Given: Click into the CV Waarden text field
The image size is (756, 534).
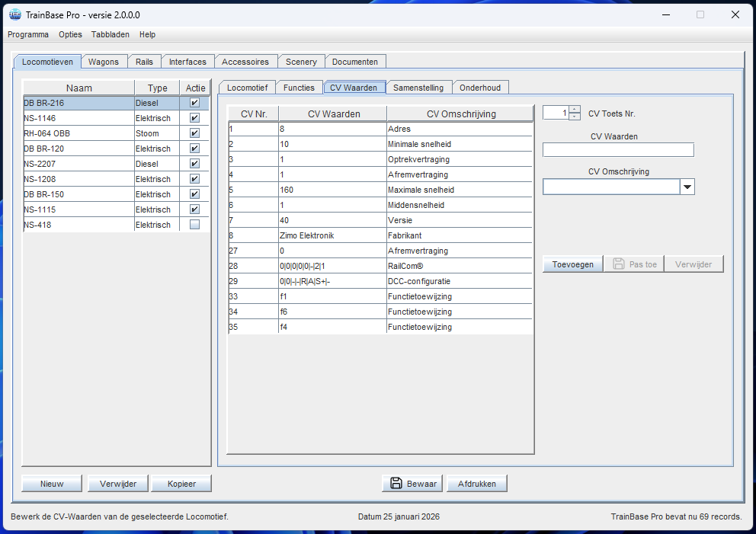Looking at the screenshot, I should [618, 149].
